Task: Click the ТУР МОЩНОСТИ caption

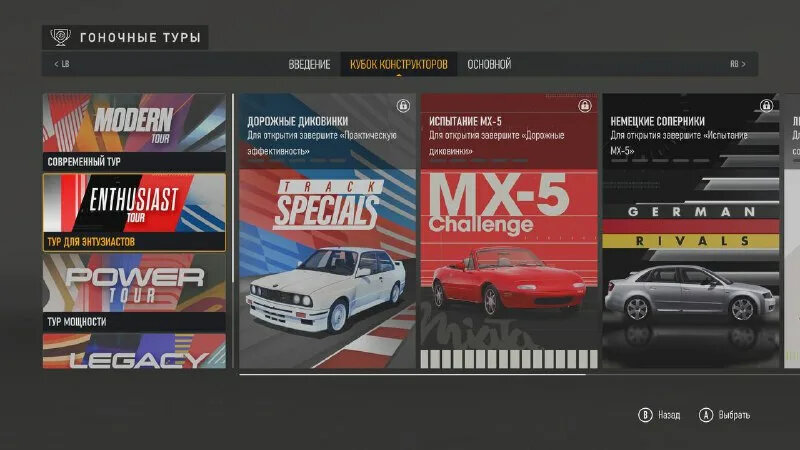Action: click(77, 322)
